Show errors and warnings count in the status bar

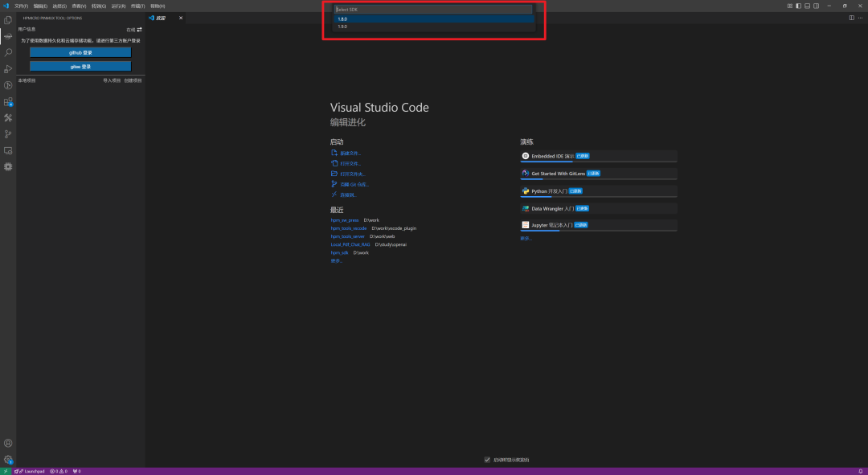click(58, 471)
